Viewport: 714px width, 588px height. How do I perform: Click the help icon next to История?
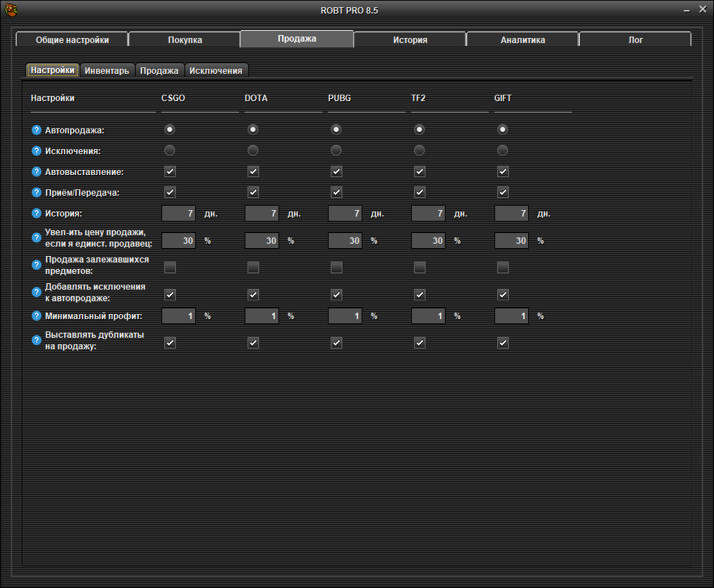(37, 214)
